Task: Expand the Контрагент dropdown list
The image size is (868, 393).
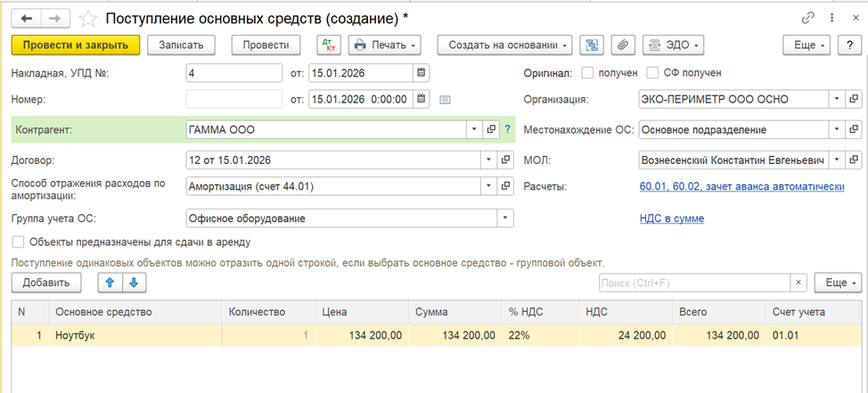Action: pyautogui.click(x=475, y=129)
